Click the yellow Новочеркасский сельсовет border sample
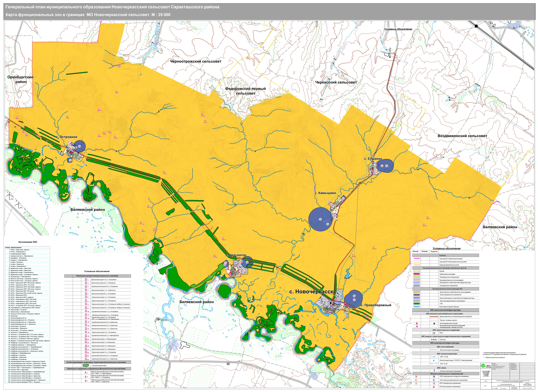The width and height of the screenshot is (538, 392). point(417,262)
